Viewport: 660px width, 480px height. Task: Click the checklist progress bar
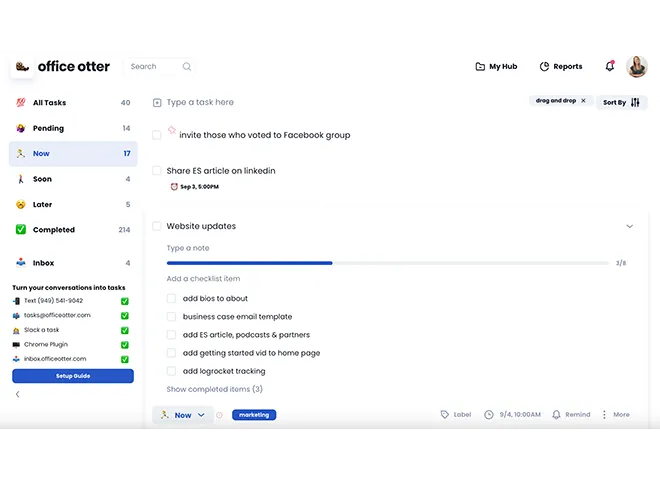387,263
